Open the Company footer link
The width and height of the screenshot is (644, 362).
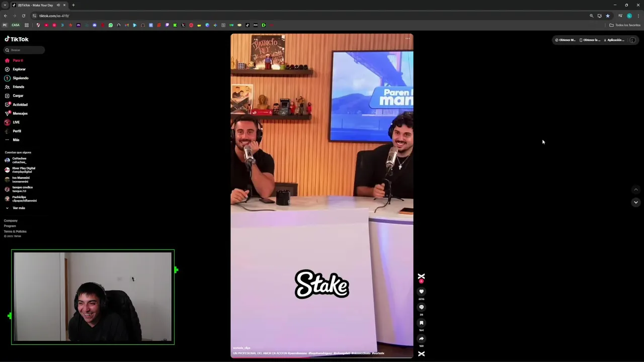pos(11,221)
